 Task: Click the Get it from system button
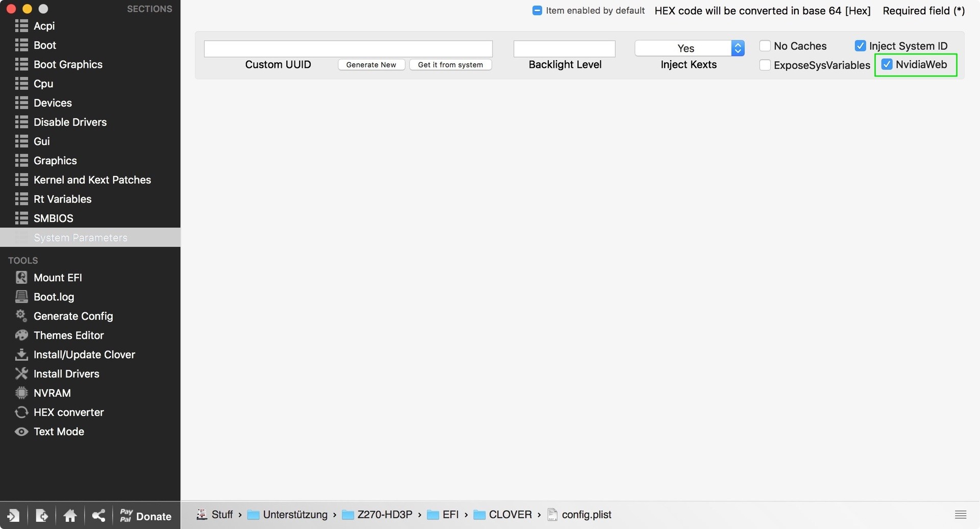coord(450,65)
